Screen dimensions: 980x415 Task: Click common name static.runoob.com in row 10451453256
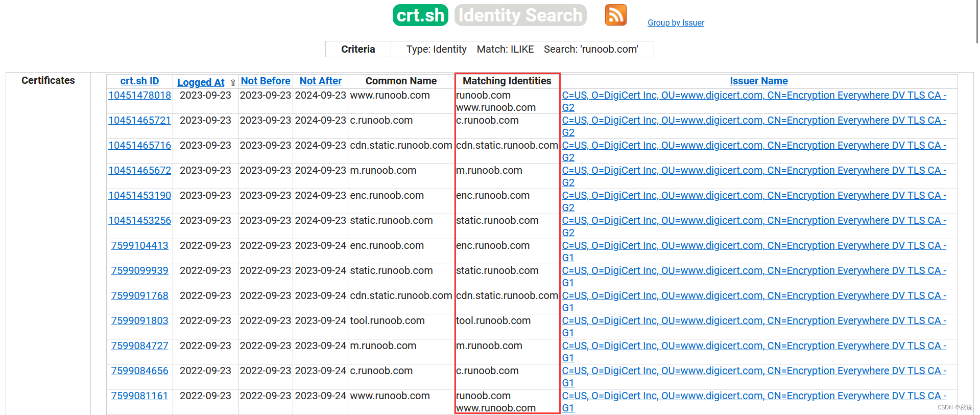(391, 220)
